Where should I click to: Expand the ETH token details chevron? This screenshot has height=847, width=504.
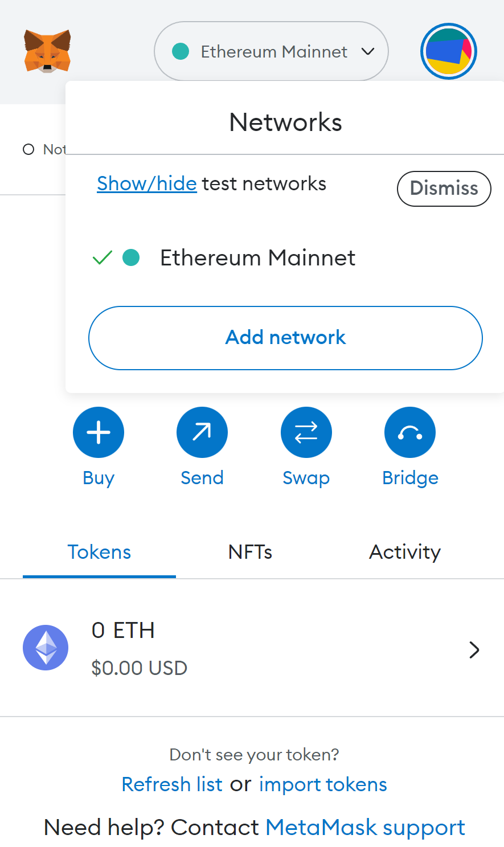(x=474, y=650)
